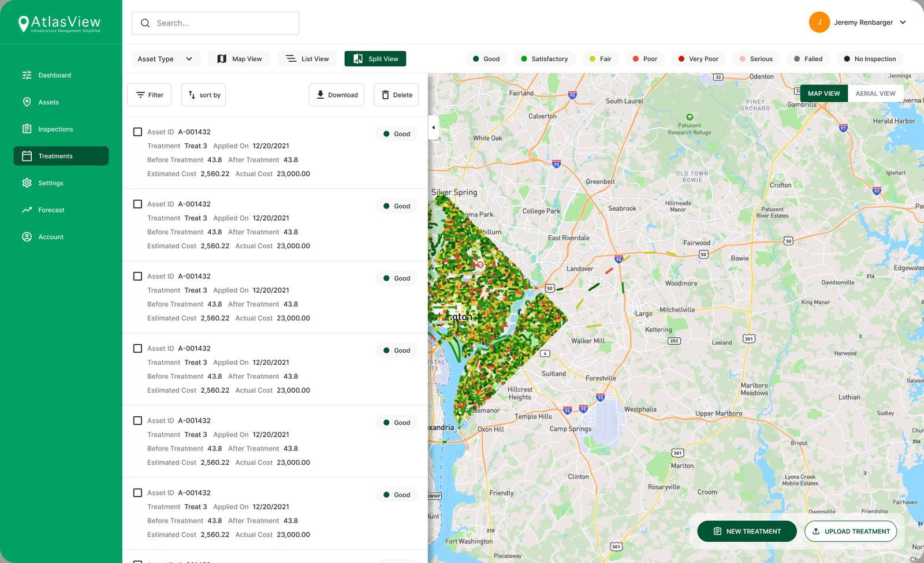
Task: Click the List View lines icon
Action: (x=291, y=59)
